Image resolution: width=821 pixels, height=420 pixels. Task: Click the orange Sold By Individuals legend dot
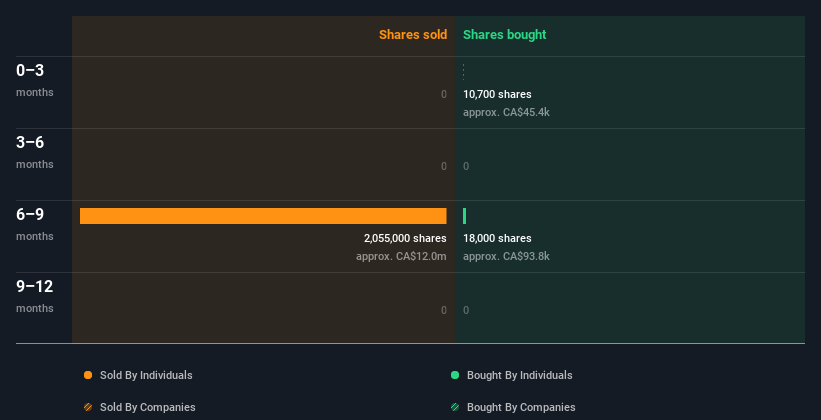point(88,375)
